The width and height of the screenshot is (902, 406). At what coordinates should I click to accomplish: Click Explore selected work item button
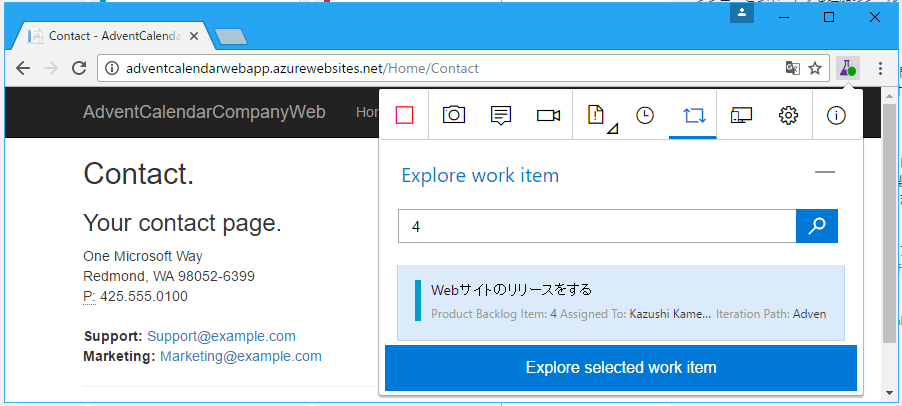(x=621, y=368)
